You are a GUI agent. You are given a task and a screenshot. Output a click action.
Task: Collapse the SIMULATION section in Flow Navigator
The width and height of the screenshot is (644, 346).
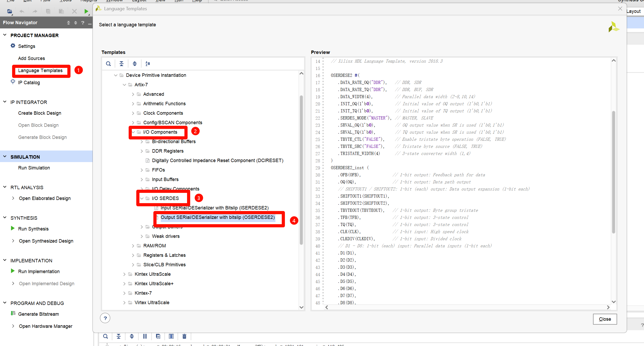pyautogui.click(x=5, y=157)
